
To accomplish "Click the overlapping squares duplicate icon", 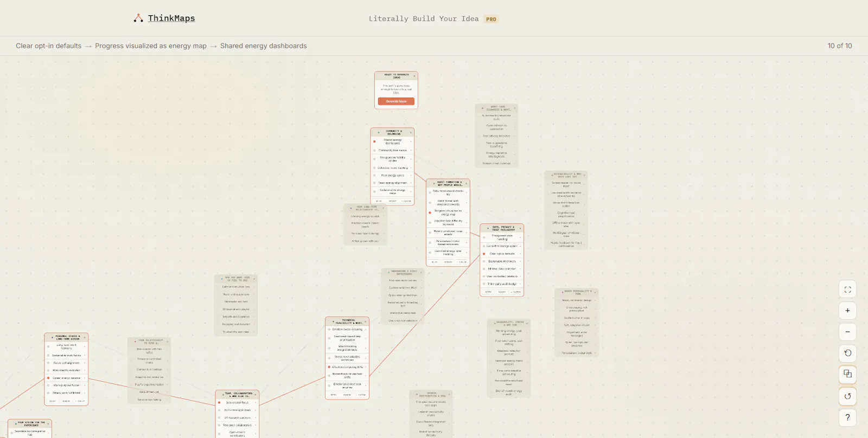I will point(847,374).
